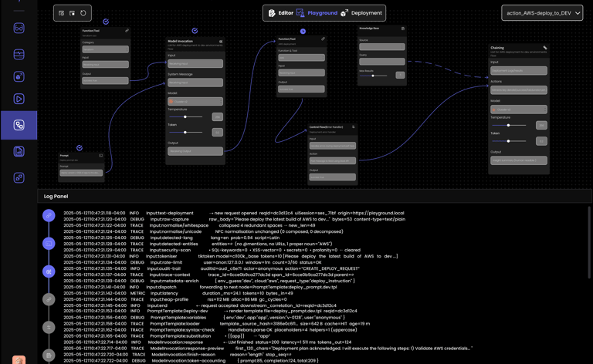Switch to the Deployment tab

[361, 13]
